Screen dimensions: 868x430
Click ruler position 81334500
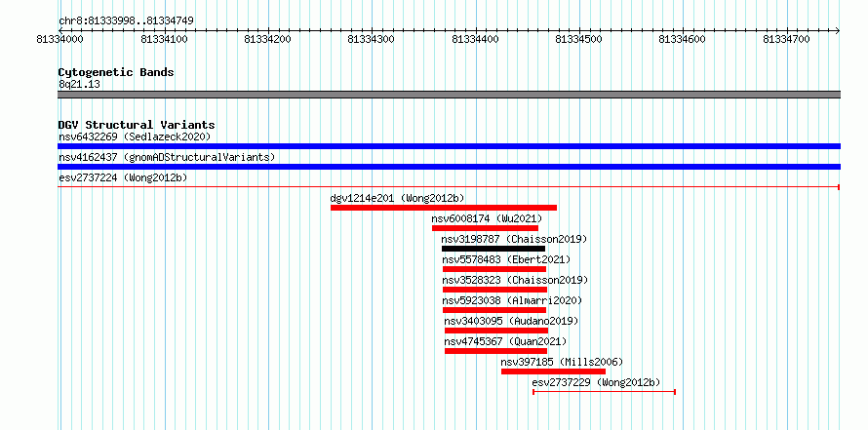[578, 39]
